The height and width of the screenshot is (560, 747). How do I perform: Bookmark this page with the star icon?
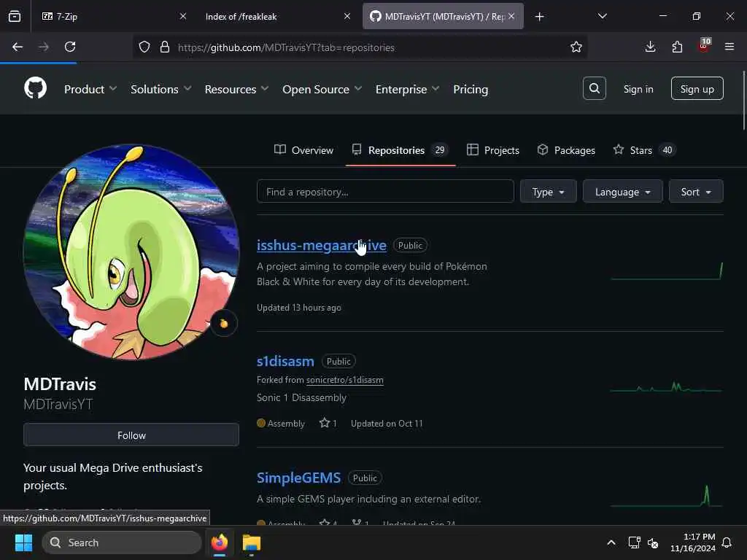point(576,47)
